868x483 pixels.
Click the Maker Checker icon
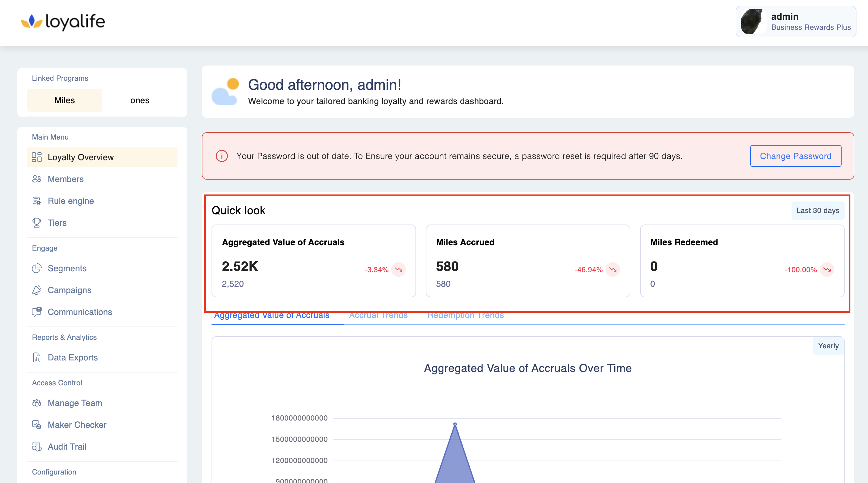(36, 425)
